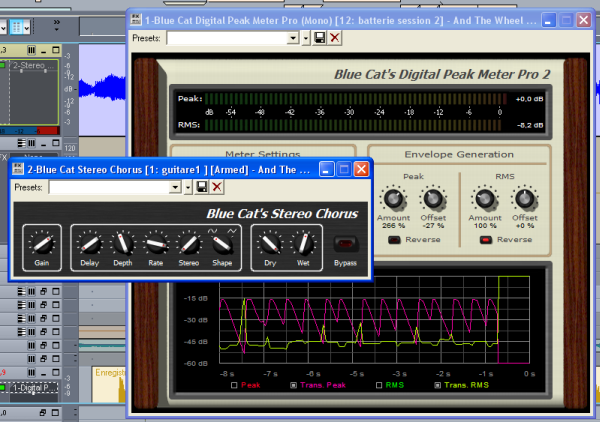The height and width of the screenshot is (422, 600).
Task: Toggle Reverse under Peak envelope
Action: [394, 240]
